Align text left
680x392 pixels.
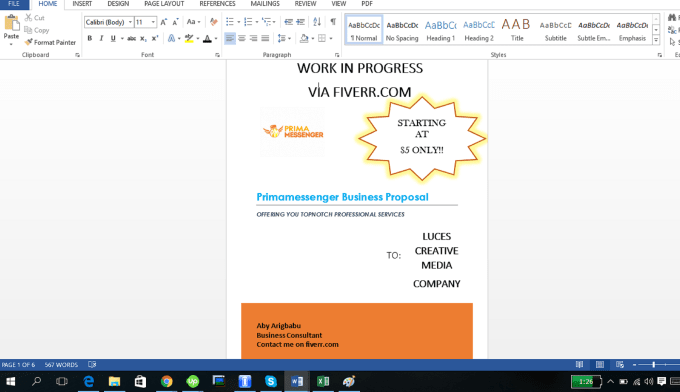[230, 39]
